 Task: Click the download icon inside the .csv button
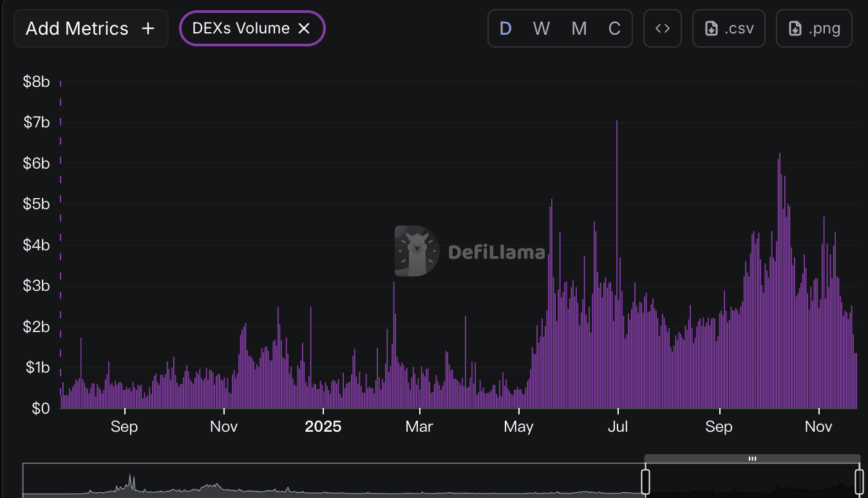712,28
